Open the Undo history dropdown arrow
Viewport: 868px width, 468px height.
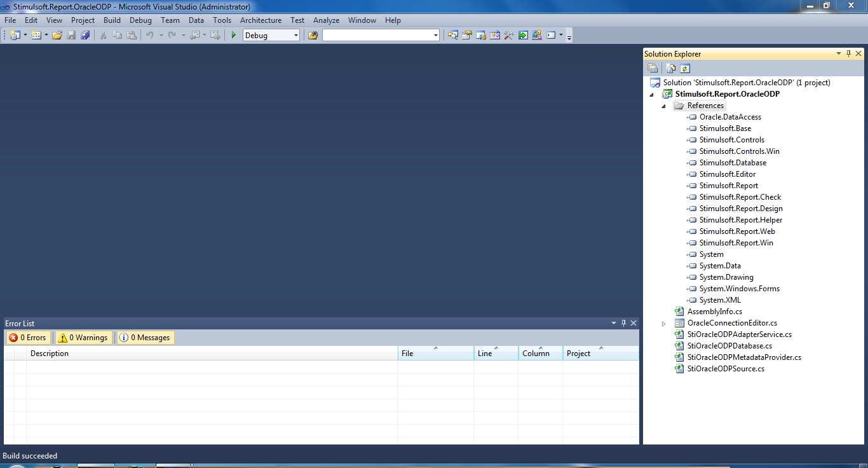[161, 36]
